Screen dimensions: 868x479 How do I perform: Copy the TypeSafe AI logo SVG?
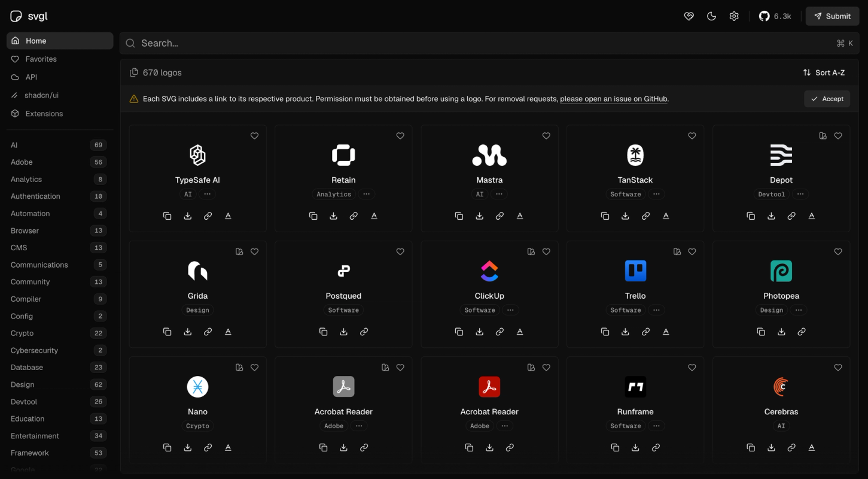(x=167, y=216)
